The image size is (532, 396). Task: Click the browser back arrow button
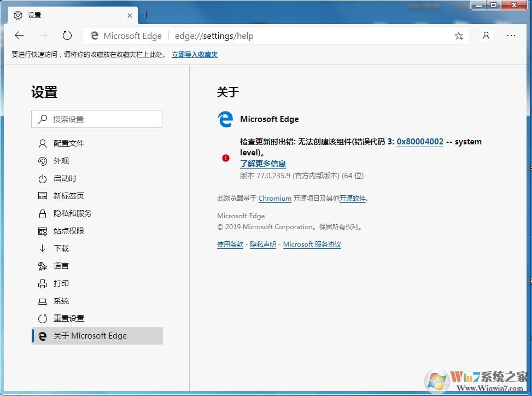(x=20, y=36)
